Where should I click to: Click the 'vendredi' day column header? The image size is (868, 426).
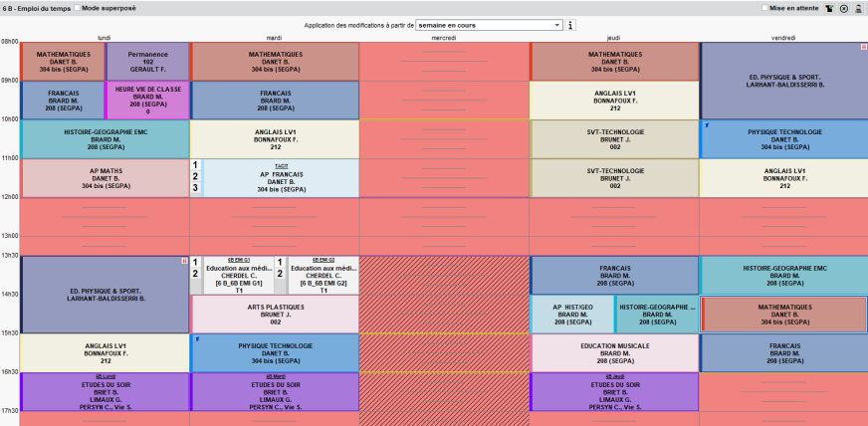pyautogui.click(x=783, y=38)
